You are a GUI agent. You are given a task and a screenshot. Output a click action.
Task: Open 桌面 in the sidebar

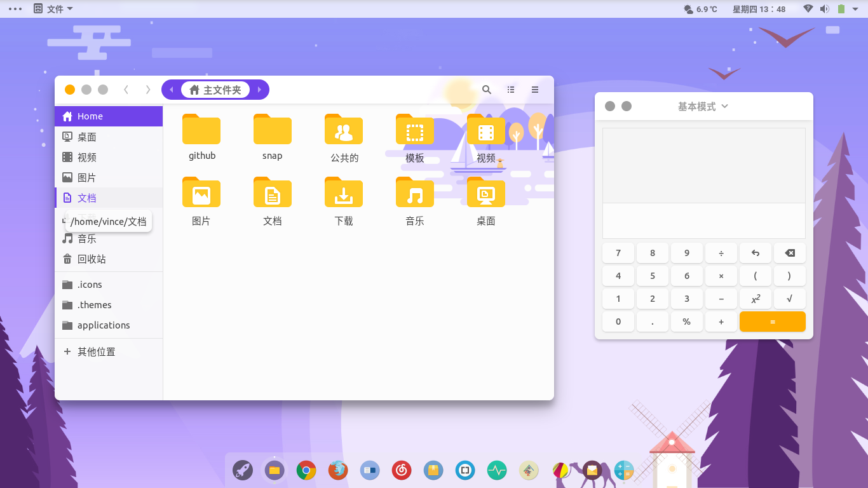[x=109, y=137]
